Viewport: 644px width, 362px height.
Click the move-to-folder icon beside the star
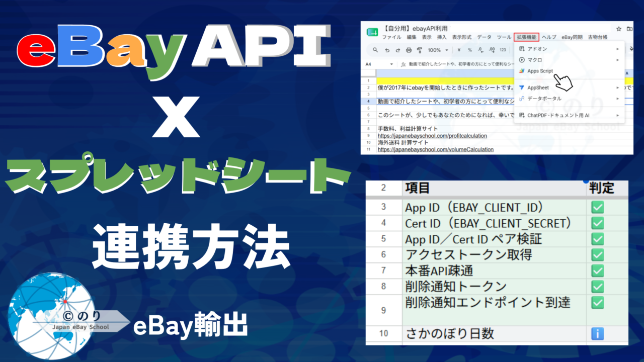click(x=630, y=29)
